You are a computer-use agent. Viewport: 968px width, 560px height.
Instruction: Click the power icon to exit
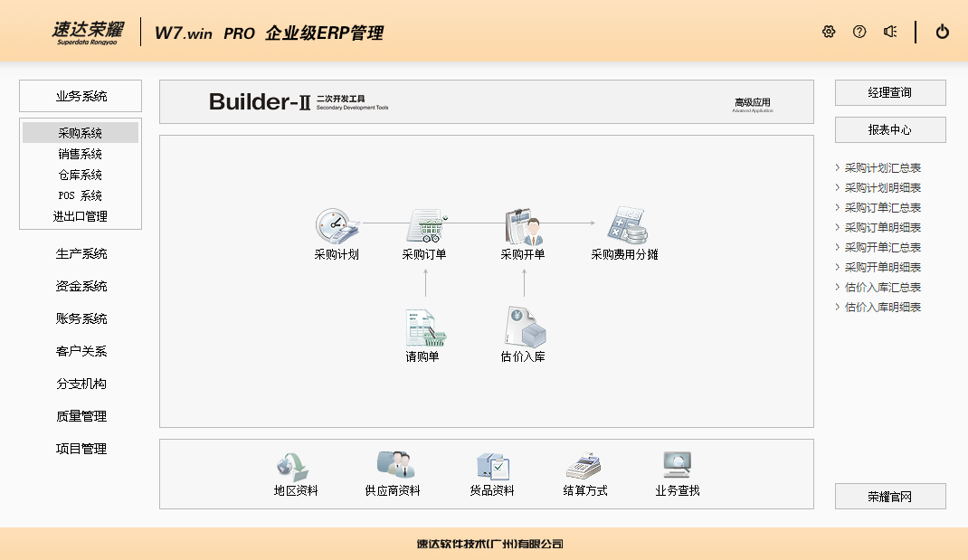pos(943,32)
